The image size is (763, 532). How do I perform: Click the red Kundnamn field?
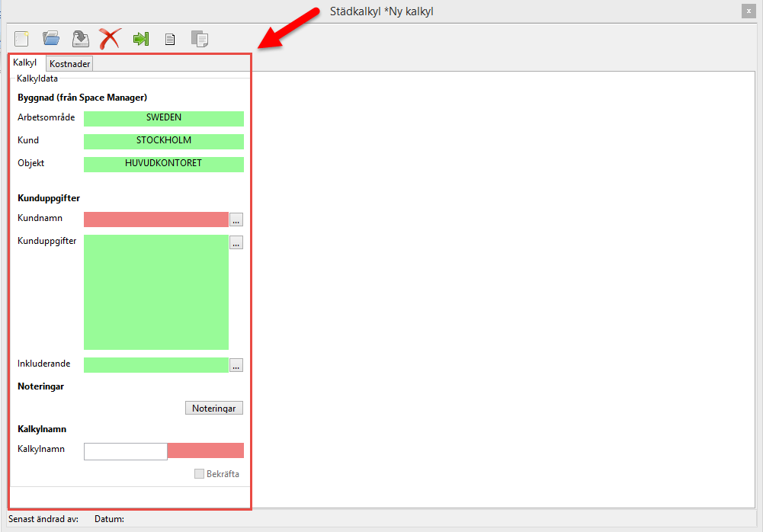click(155, 220)
